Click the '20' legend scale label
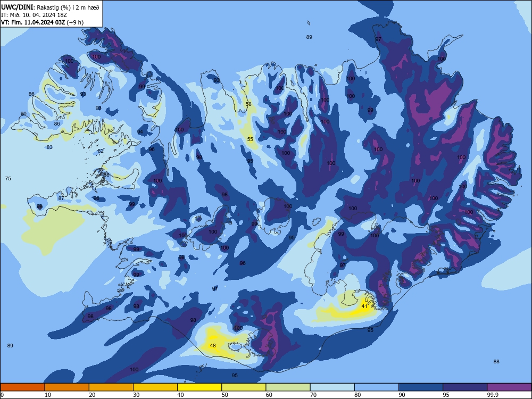The image size is (532, 399). (92, 395)
